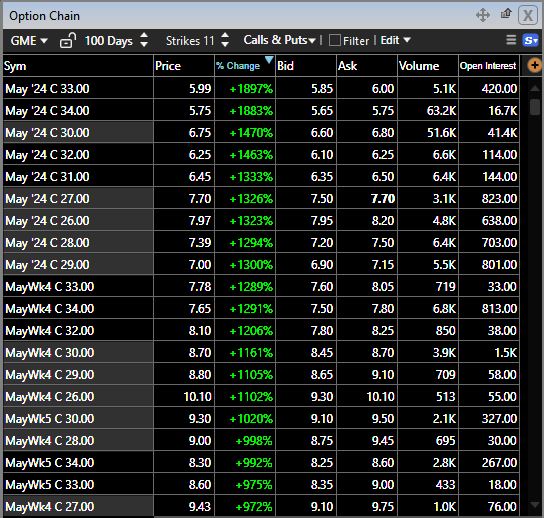
Task: Decrease the 100 Days value with down arrow
Action: click(144, 45)
